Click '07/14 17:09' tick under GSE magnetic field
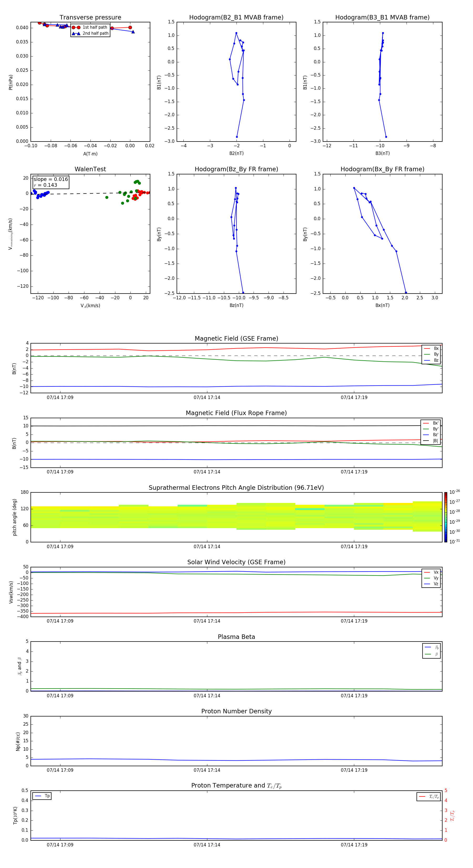This screenshot has height=868, width=473. click(x=60, y=398)
